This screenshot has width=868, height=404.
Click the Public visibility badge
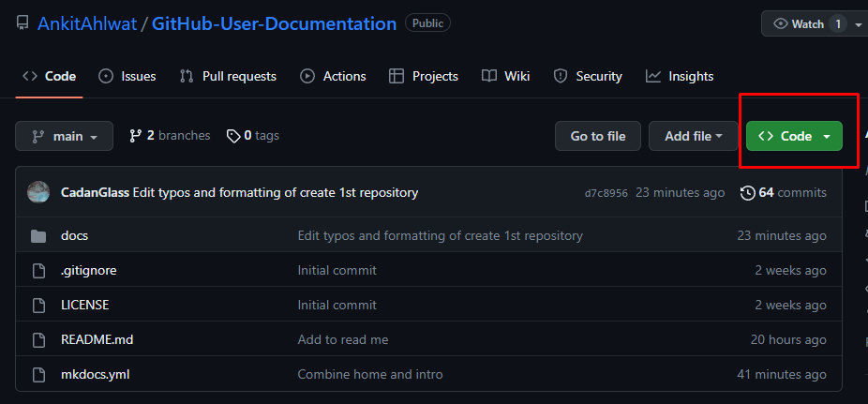pos(427,23)
